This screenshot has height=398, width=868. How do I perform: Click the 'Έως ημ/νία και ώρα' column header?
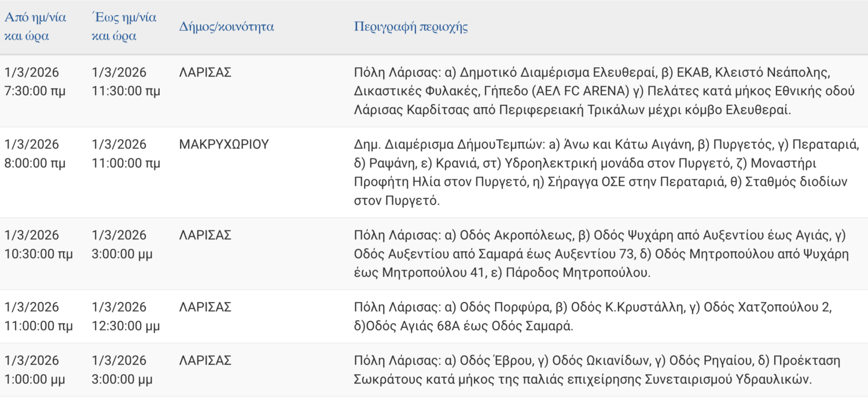(x=124, y=27)
